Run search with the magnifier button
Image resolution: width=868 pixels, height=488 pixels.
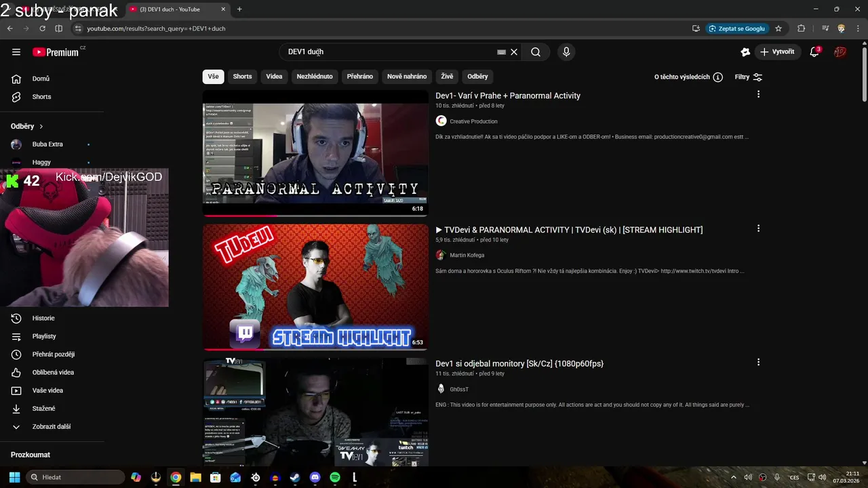pyautogui.click(x=536, y=52)
